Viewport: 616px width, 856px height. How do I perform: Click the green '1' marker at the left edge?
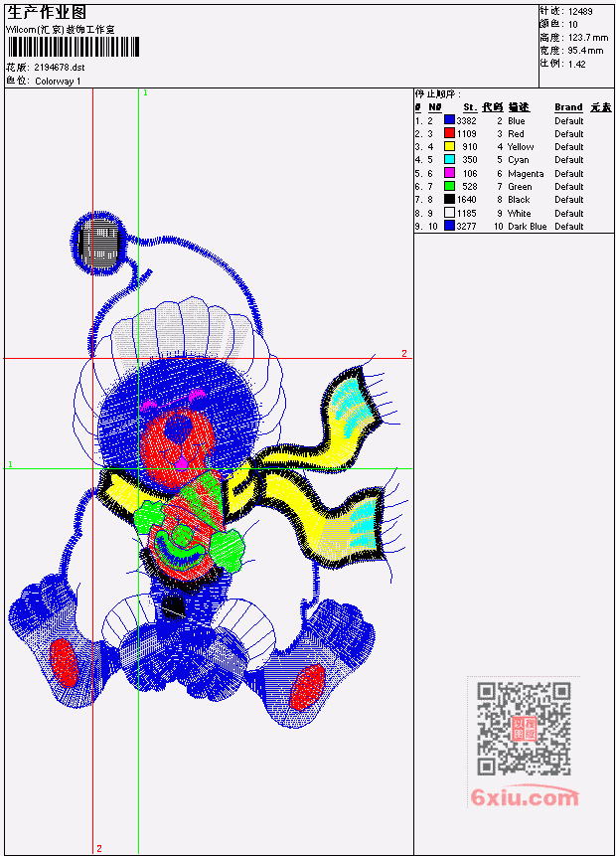click(10, 464)
